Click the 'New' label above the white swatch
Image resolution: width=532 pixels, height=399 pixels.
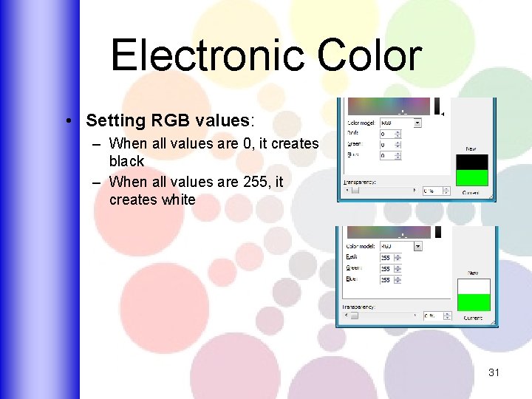(x=473, y=273)
